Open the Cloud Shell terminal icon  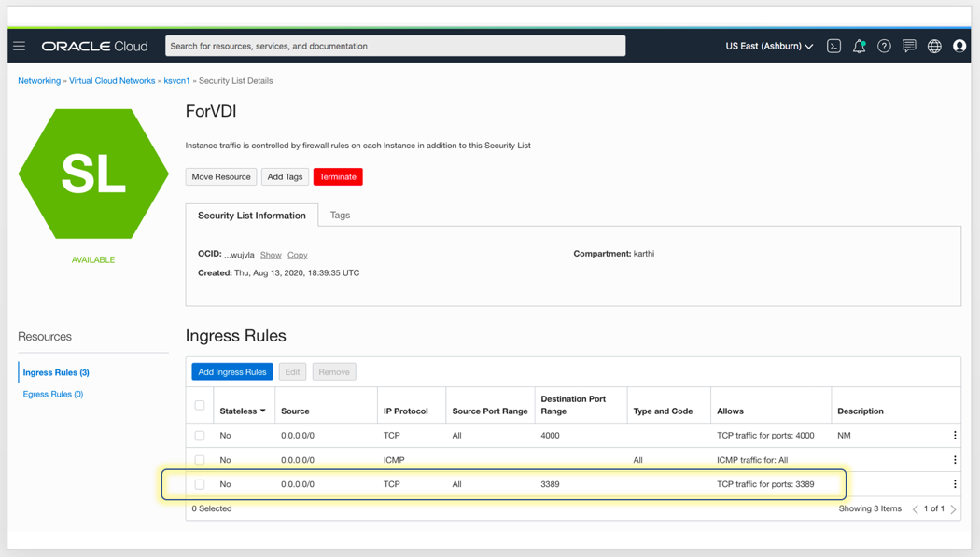tap(833, 46)
